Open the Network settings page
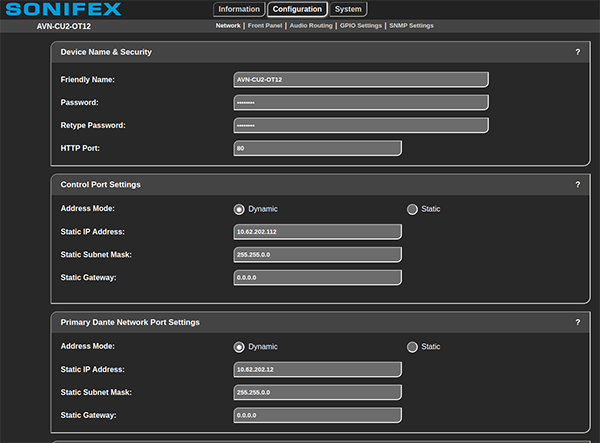This screenshot has height=443, width=600. [228, 26]
